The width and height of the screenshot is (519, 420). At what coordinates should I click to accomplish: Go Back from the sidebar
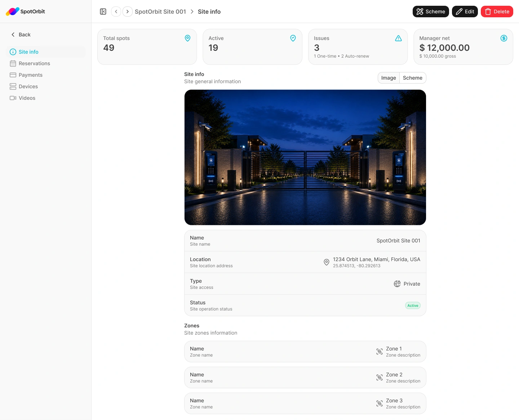point(21,35)
